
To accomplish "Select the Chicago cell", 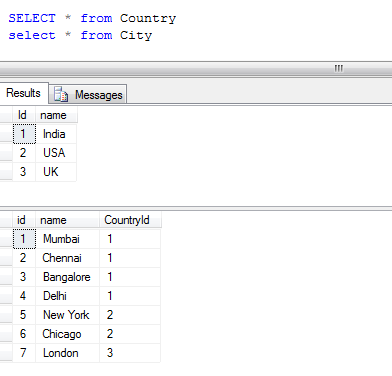I will click(67, 334).
